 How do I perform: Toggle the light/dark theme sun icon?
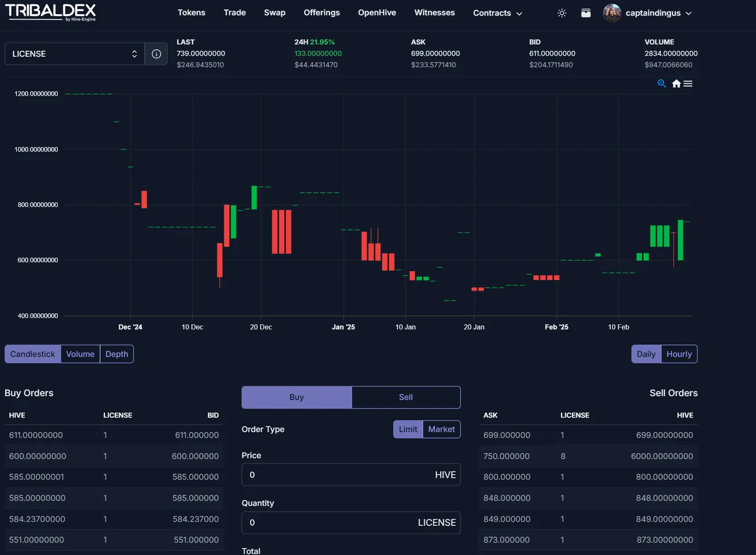pyautogui.click(x=562, y=13)
